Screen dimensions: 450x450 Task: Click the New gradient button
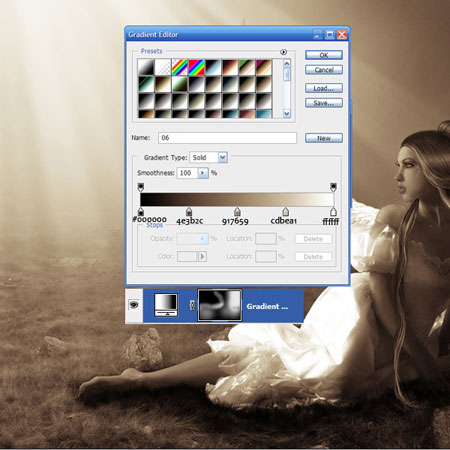324,138
